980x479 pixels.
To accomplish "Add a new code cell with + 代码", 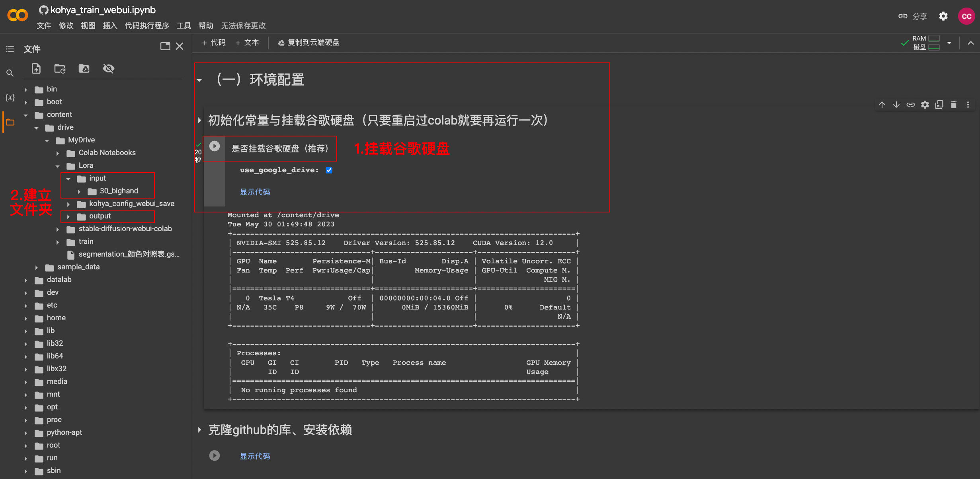I will (x=213, y=43).
